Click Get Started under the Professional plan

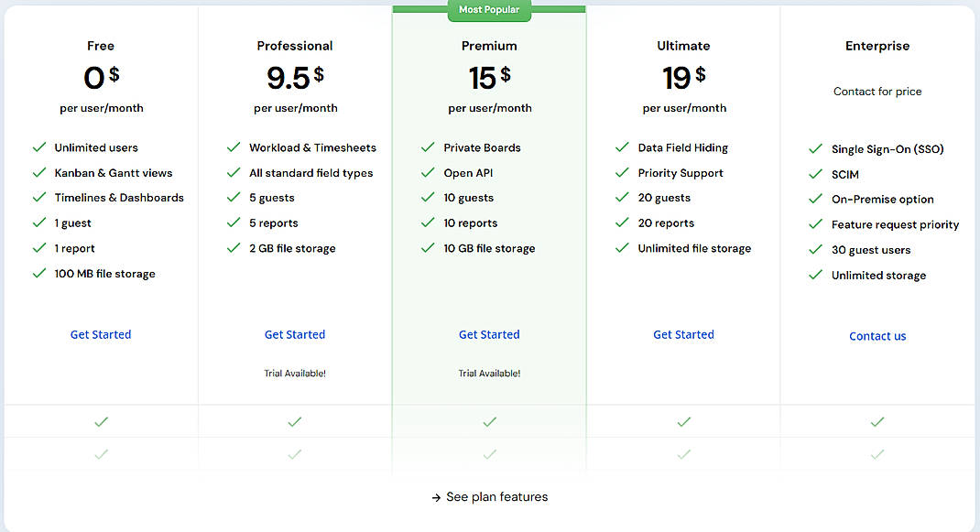point(295,334)
